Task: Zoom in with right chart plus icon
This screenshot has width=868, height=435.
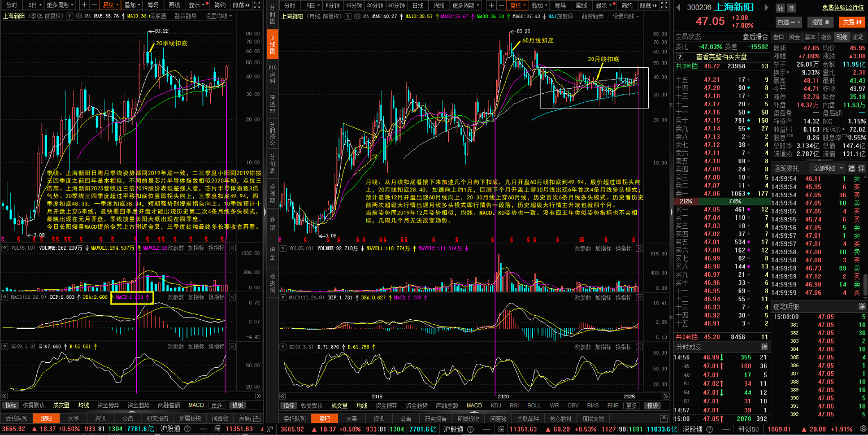Action: point(492,5)
